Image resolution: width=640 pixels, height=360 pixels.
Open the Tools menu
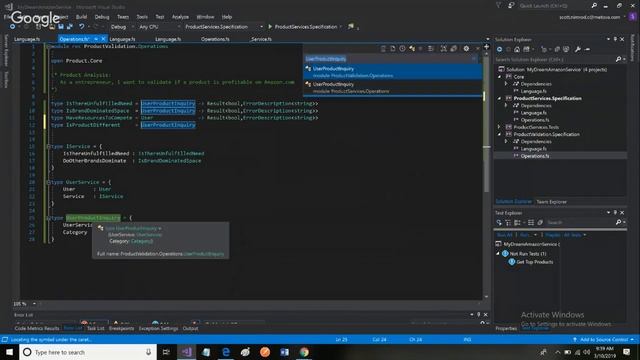(142, 17)
